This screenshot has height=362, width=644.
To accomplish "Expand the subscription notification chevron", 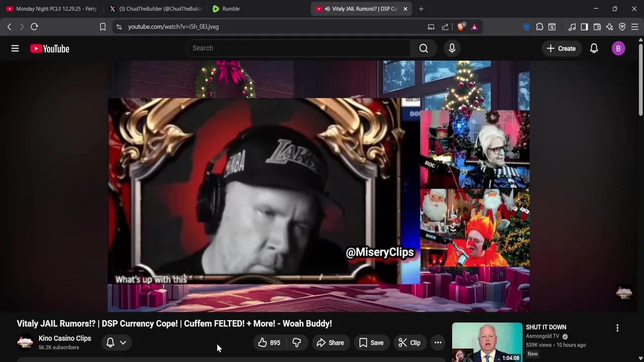I will click(x=123, y=343).
